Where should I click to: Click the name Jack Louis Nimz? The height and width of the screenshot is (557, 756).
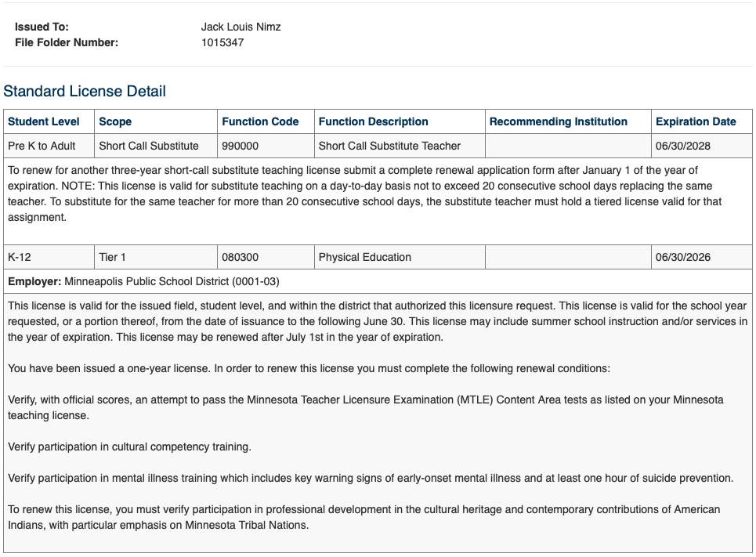tap(241, 27)
